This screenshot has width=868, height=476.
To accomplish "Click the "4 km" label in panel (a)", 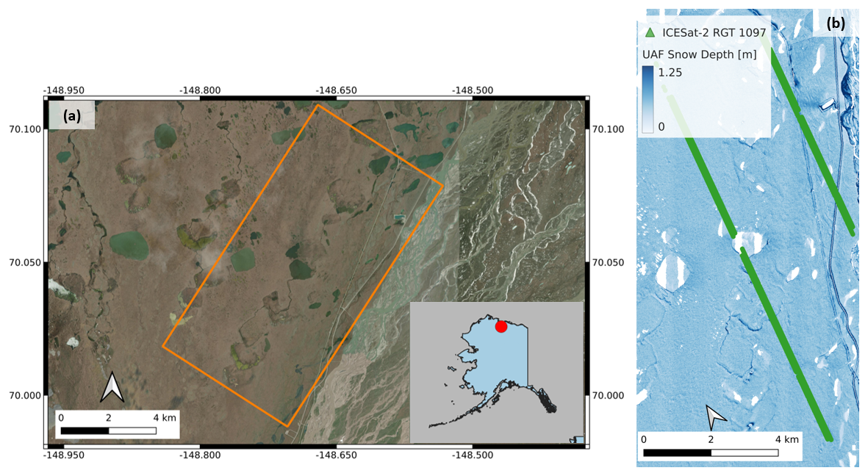I will [x=165, y=417].
